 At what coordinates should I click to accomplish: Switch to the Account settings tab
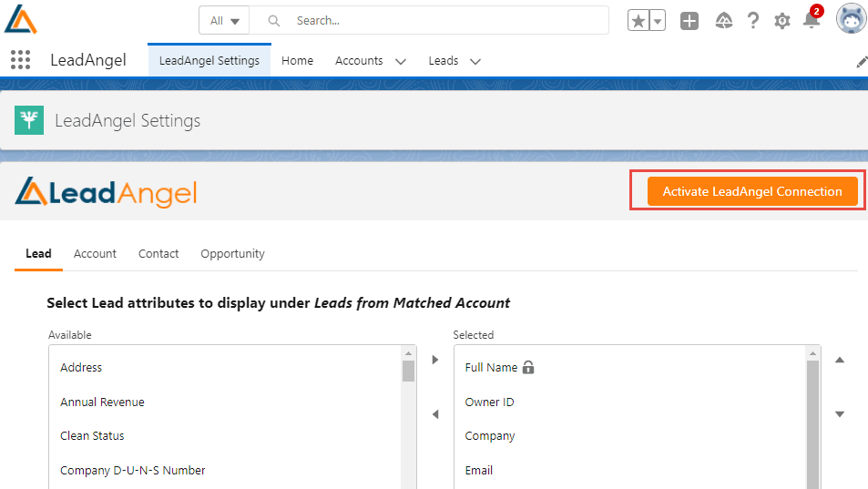point(95,253)
